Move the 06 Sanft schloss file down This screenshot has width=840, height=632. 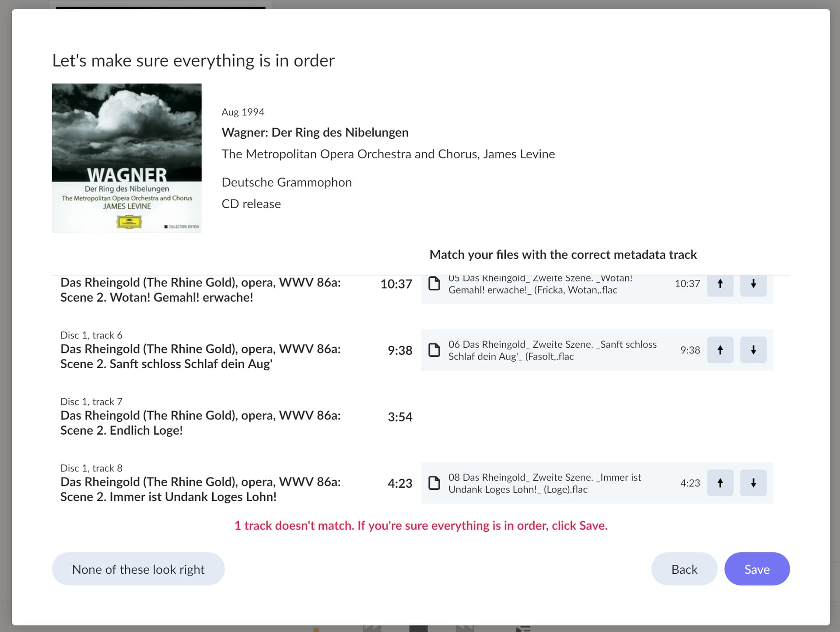pyautogui.click(x=753, y=350)
